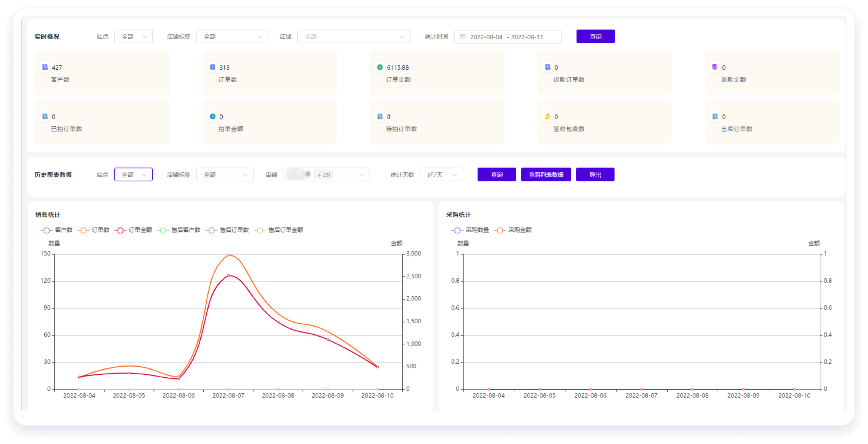
Task: Open the 店铺 dropdown in 实时概况
Action: (353, 37)
